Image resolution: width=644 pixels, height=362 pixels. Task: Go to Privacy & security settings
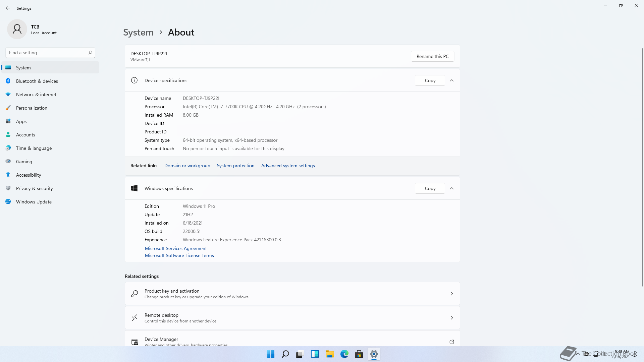[50, 188]
